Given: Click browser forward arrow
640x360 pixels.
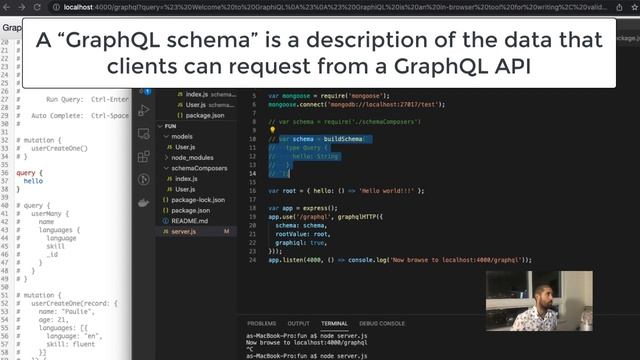Looking at the screenshot, I should pyautogui.click(x=22, y=7).
